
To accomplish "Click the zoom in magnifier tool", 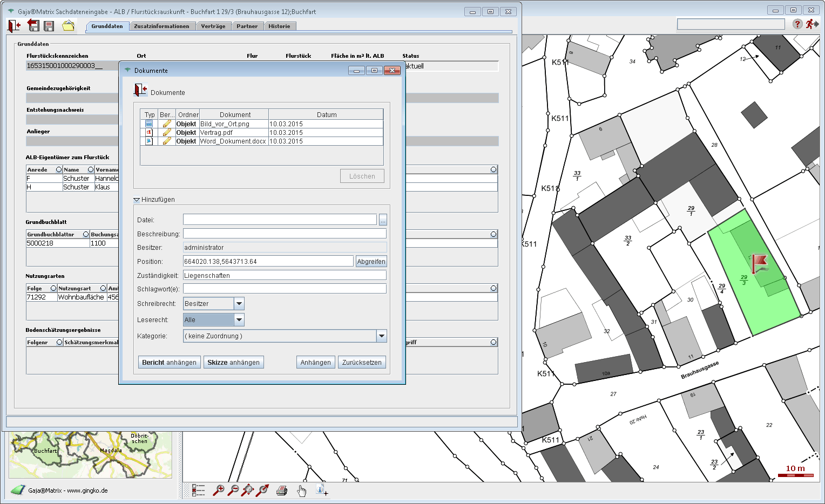I will [219, 490].
